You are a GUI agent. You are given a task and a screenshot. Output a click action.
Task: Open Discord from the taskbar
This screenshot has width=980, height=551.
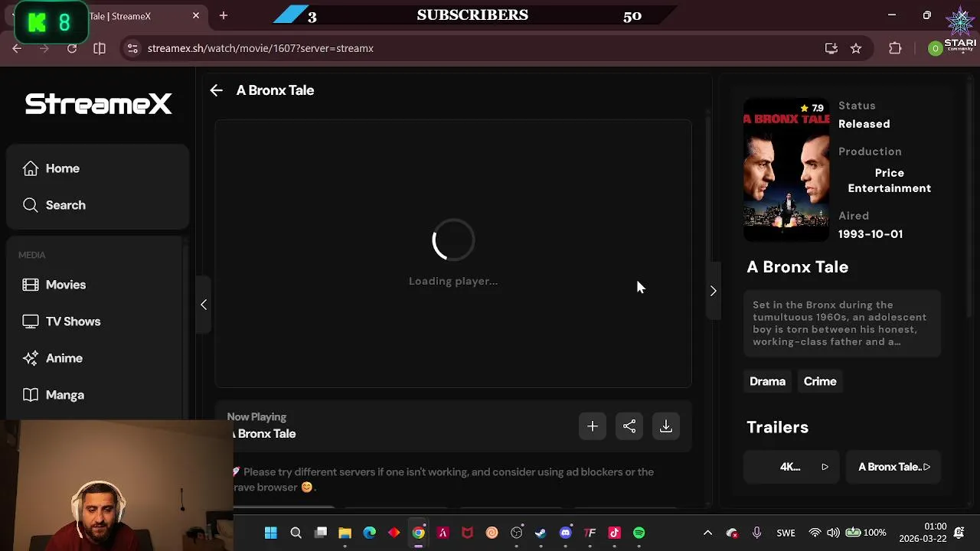(565, 533)
